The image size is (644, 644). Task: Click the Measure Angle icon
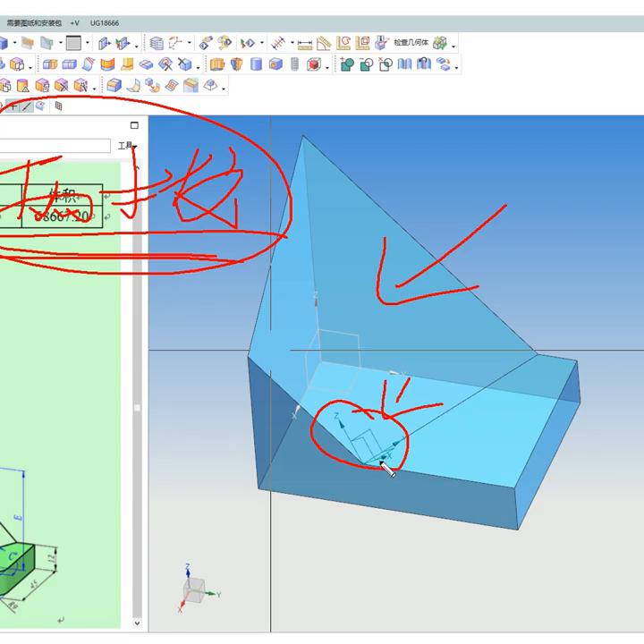[x=324, y=42]
